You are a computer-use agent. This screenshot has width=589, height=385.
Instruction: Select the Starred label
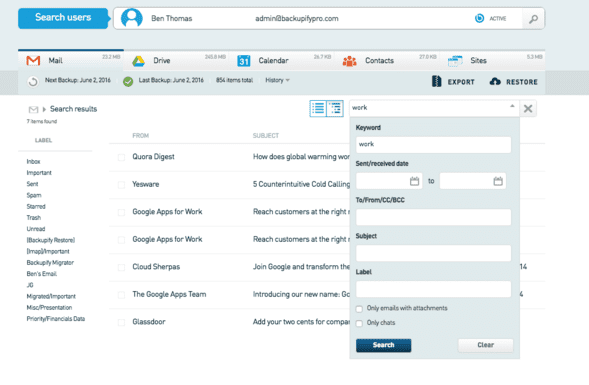point(36,207)
